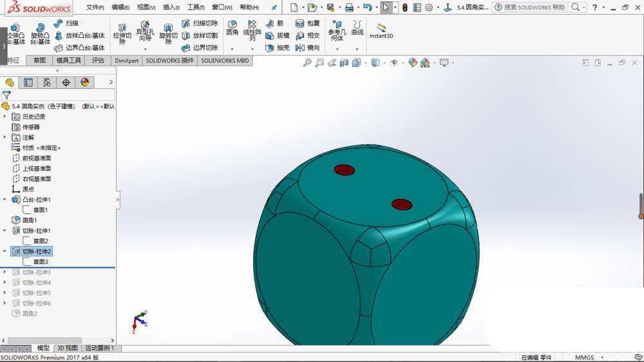The width and height of the screenshot is (644, 362).
Task: Open the DisplayManager color ball tab
Action: (84, 82)
